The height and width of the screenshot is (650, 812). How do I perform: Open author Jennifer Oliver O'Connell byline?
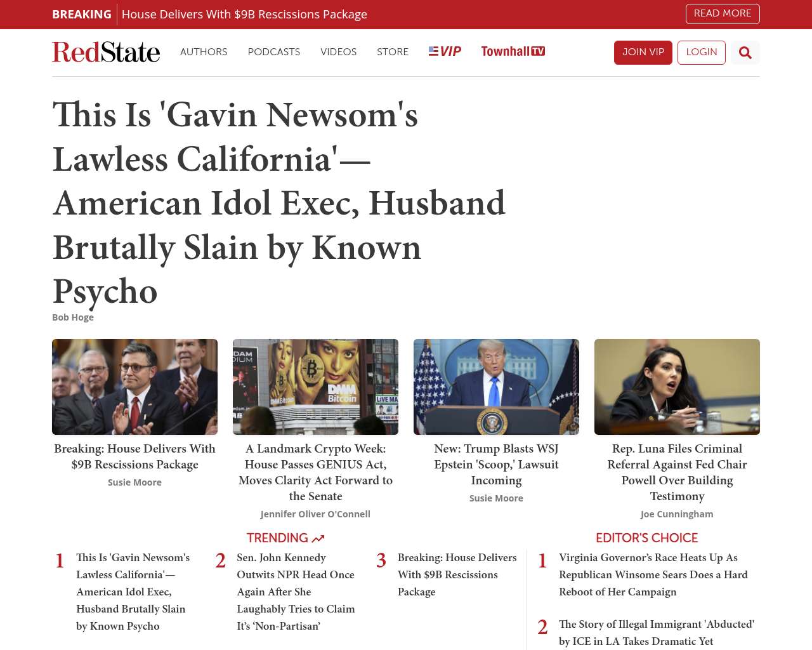click(315, 514)
